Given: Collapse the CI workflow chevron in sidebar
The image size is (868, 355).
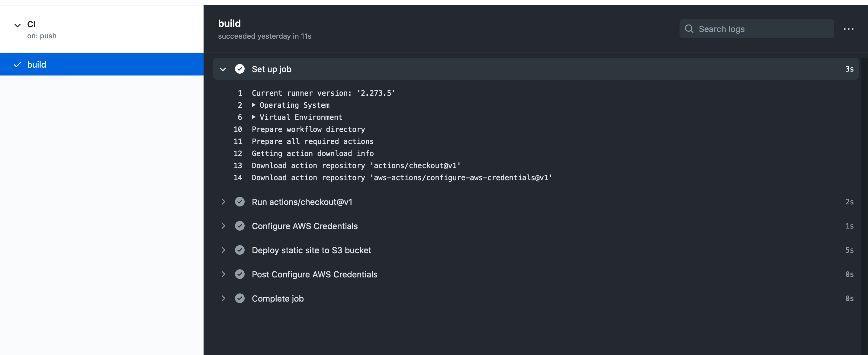Looking at the screenshot, I should (18, 25).
